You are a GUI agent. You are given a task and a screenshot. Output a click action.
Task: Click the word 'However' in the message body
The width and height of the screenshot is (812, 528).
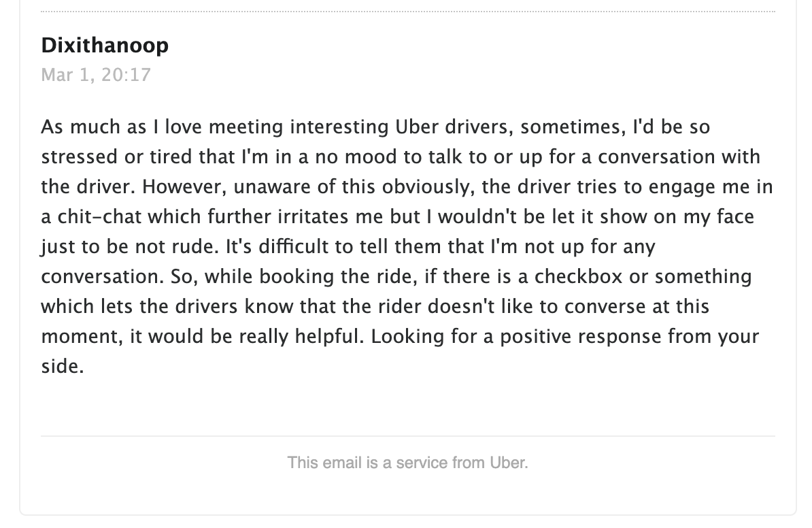click(x=184, y=186)
